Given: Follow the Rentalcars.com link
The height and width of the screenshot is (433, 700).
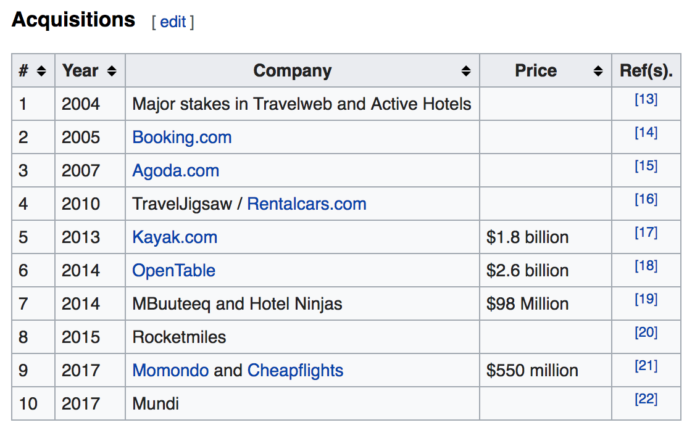Looking at the screenshot, I should pos(307,204).
